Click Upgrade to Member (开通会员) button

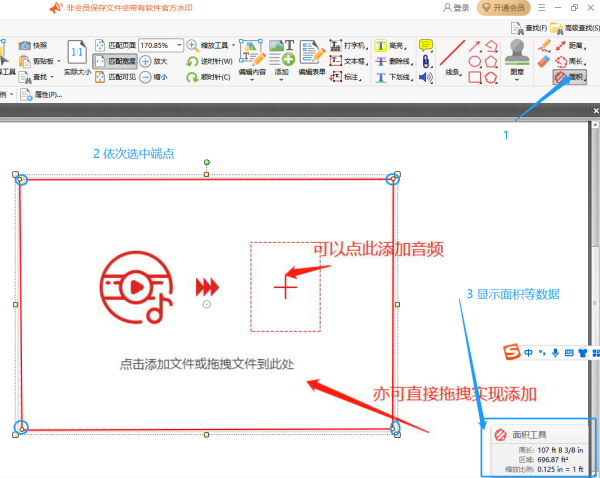click(503, 8)
